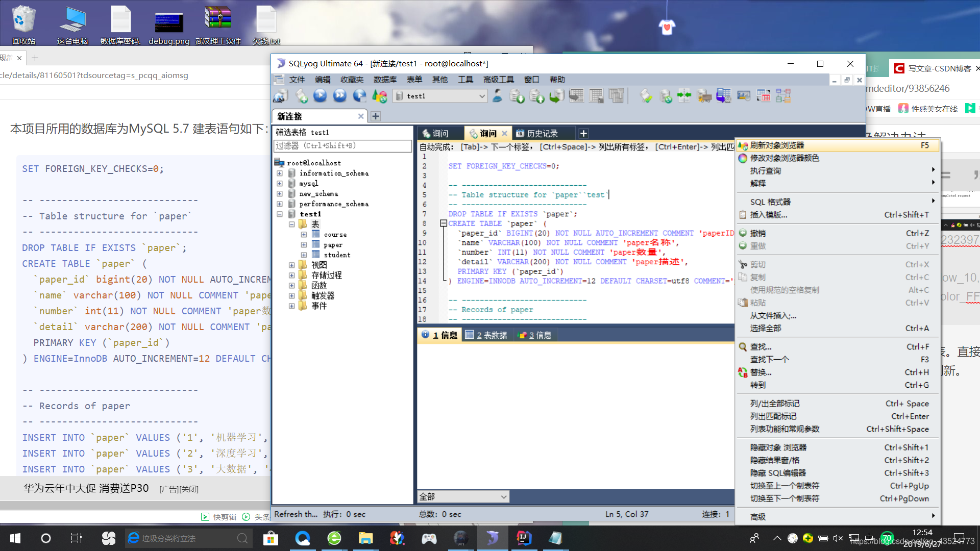Open the SQL 格式器 submenu

[x=838, y=202]
